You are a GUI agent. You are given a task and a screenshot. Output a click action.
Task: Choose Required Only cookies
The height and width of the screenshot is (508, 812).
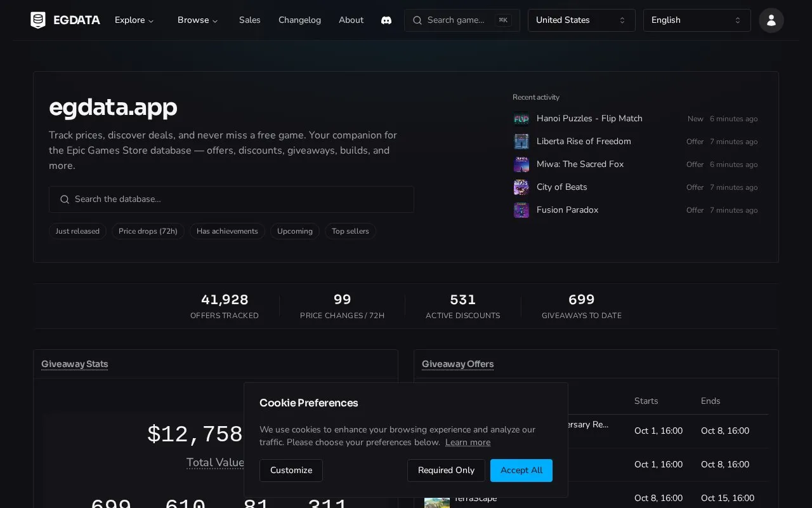point(446,471)
